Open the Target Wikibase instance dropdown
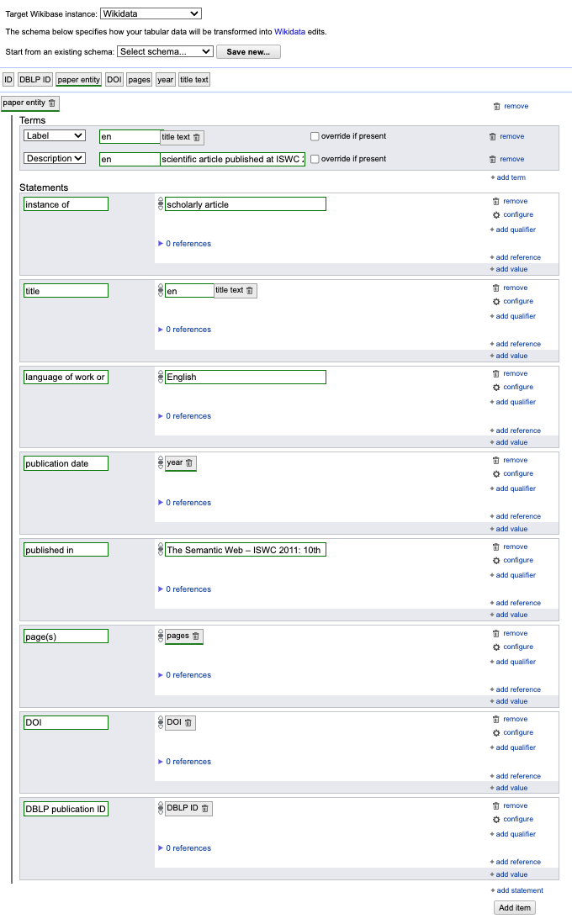Screen dimensions: 572x924 151,13
